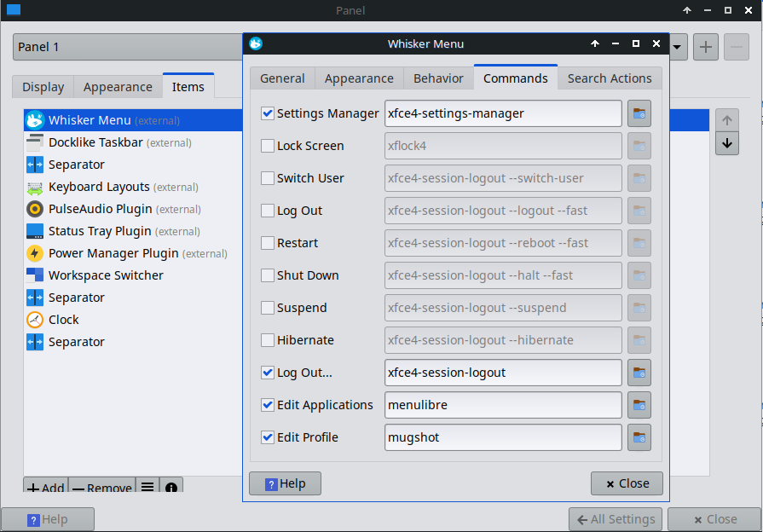Browse for the Edit Applications command
The image size is (763, 532).
639,405
